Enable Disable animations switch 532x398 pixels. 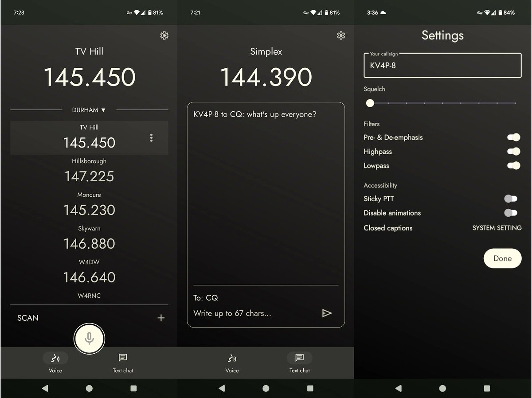pyautogui.click(x=511, y=213)
